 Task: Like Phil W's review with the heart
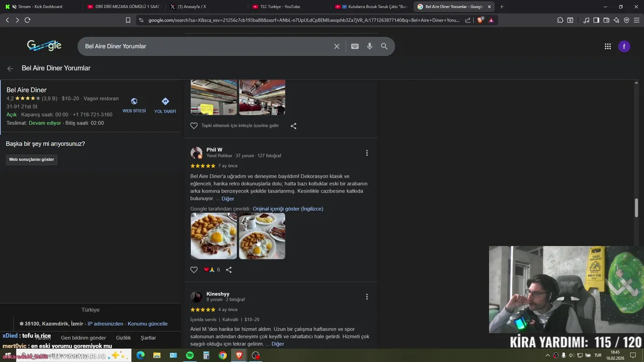(x=194, y=270)
